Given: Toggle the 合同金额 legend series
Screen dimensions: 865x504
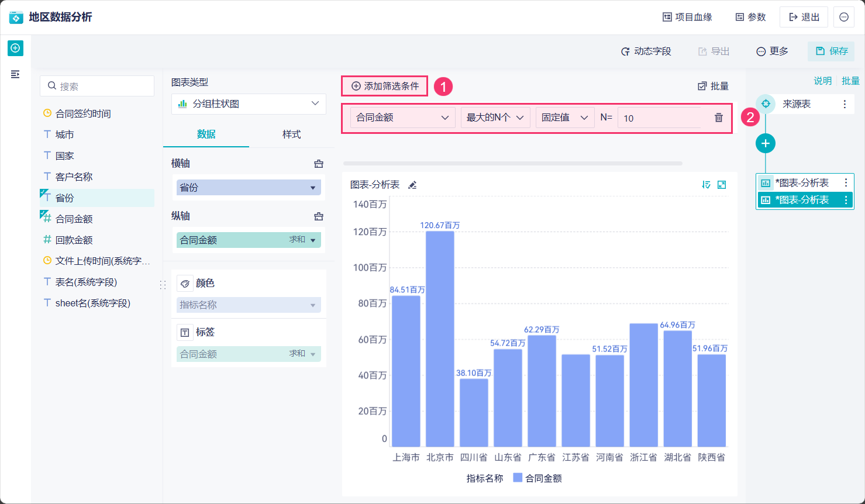Looking at the screenshot, I should click(537, 478).
